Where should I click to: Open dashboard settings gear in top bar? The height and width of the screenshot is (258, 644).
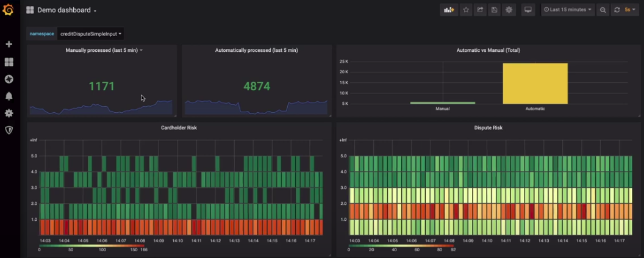click(509, 10)
